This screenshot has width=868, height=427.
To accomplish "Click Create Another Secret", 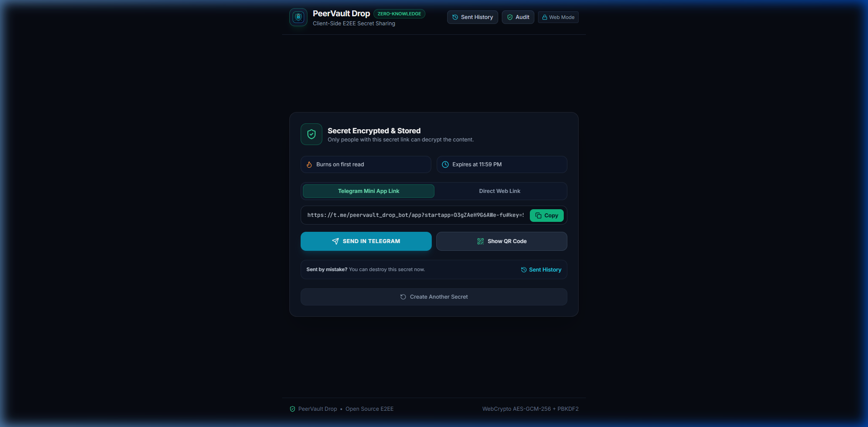I will 434,297.
